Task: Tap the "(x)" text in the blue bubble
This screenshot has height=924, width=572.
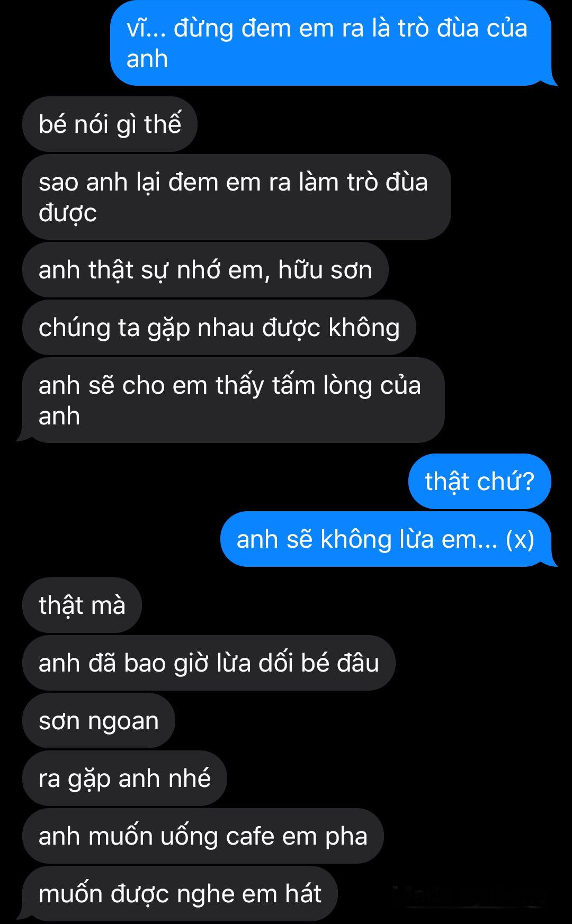Action: pos(520,539)
